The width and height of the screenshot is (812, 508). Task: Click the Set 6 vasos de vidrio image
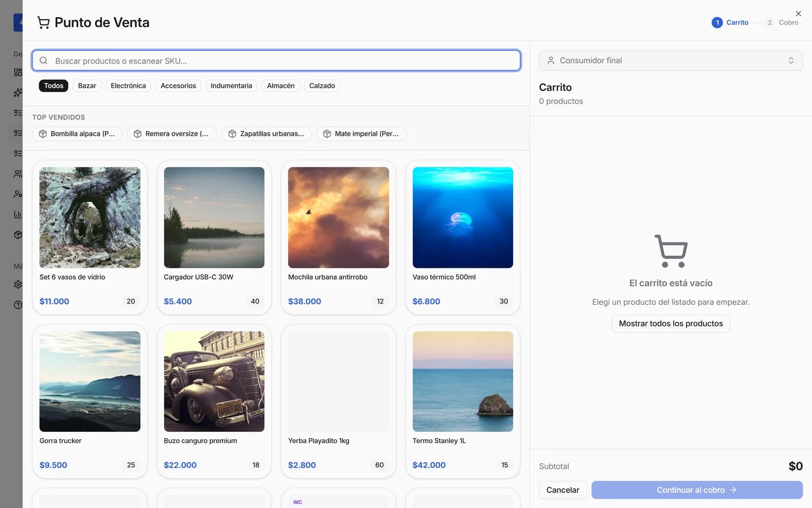(90, 217)
